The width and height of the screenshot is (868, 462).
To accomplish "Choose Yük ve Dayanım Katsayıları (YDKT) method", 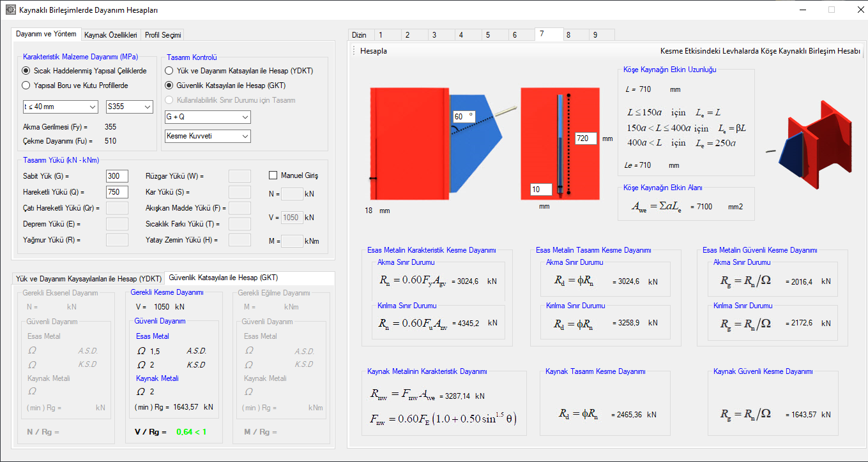I will click(x=239, y=71).
